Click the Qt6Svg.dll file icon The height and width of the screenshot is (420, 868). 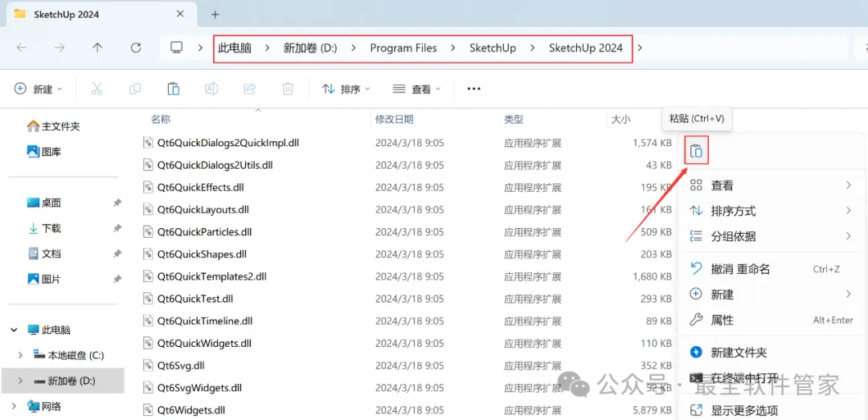point(147,365)
